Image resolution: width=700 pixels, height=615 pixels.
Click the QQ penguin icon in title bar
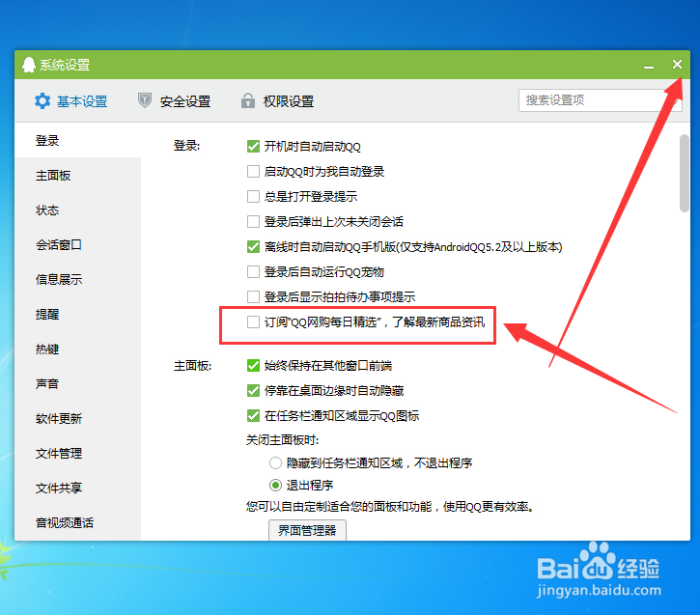[x=29, y=65]
